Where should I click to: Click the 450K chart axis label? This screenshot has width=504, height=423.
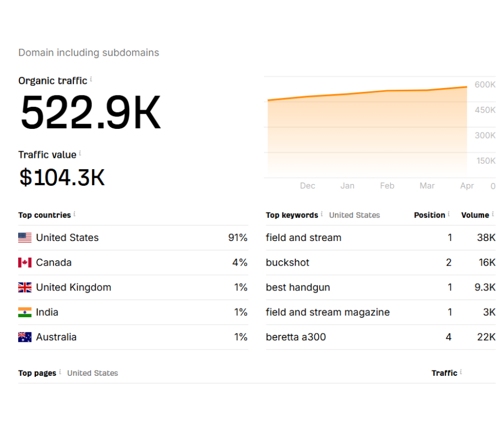click(x=485, y=110)
